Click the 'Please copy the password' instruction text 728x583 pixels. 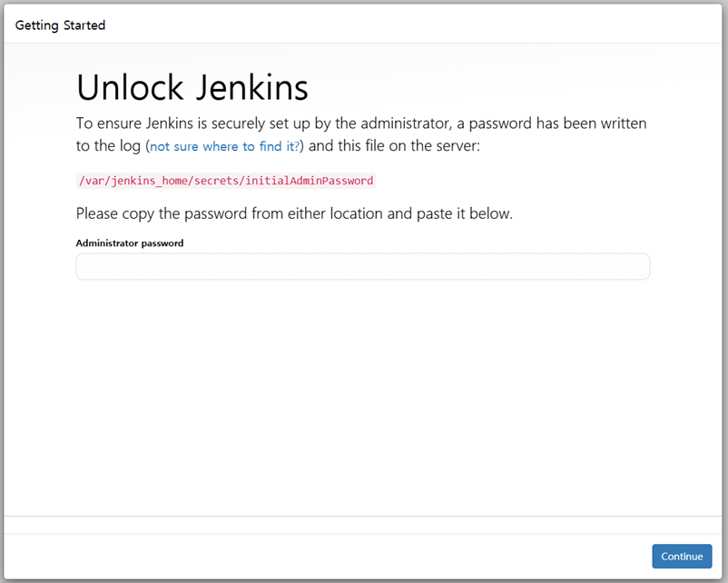(294, 213)
